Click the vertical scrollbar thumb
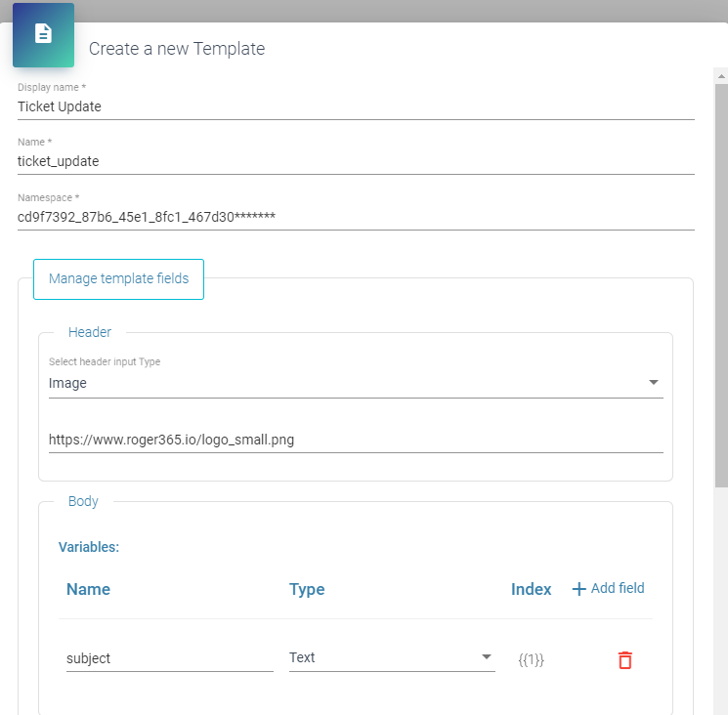This screenshot has height=715, width=728. click(x=720, y=283)
